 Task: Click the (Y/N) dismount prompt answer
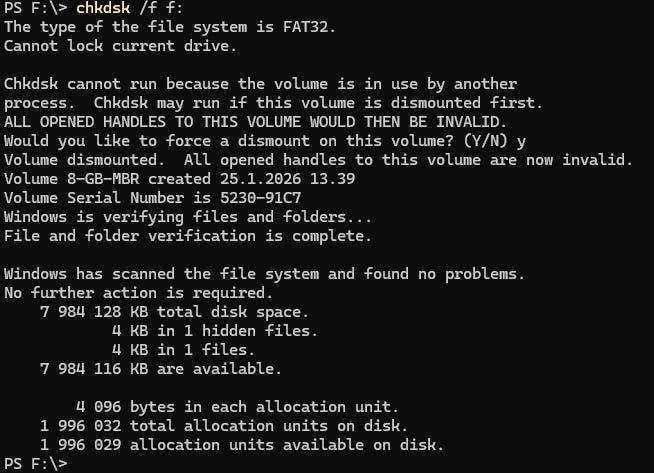pyautogui.click(x=521, y=141)
